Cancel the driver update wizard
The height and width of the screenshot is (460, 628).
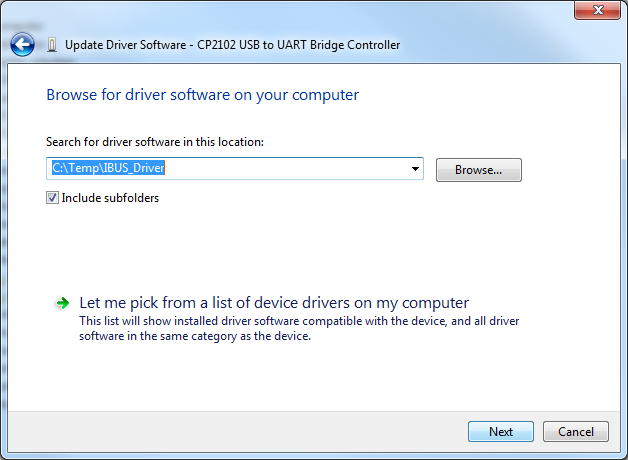coord(575,432)
